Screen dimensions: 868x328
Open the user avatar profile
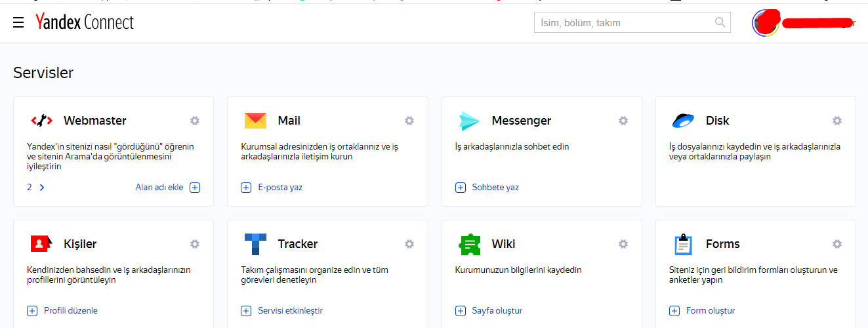(765, 23)
